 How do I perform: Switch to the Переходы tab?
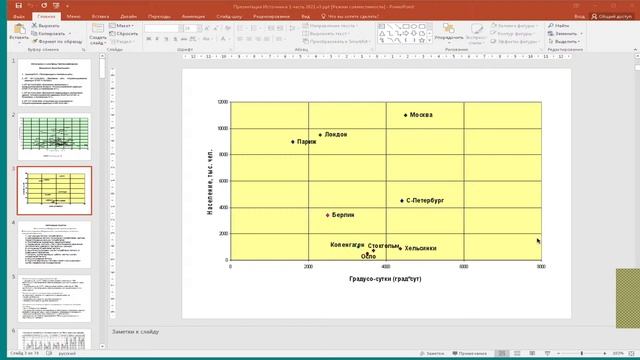tap(159, 17)
